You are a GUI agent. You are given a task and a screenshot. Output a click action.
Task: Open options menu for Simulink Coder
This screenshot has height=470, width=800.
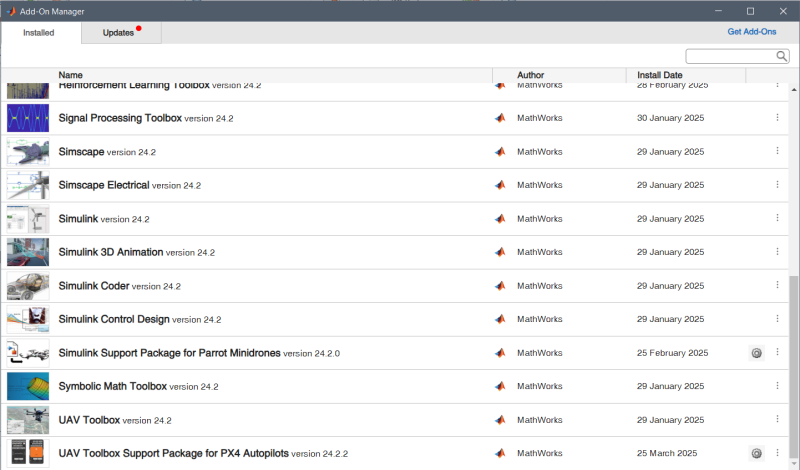click(777, 285)
